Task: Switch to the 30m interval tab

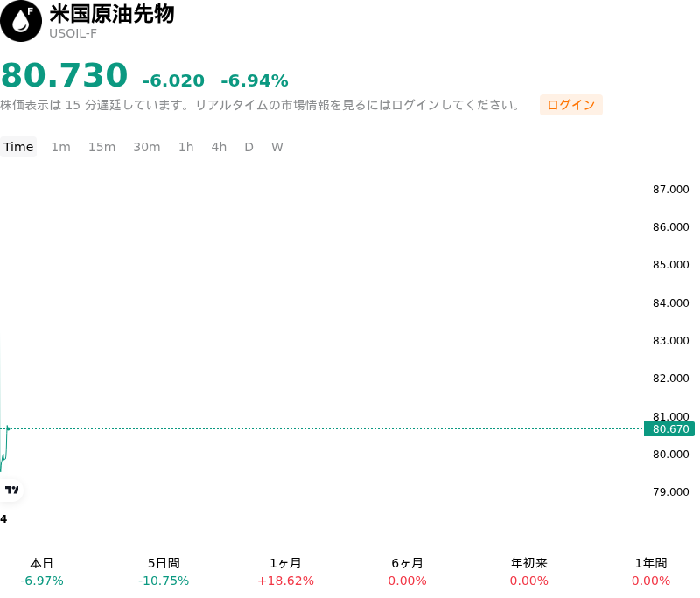Action: (147, 147)
